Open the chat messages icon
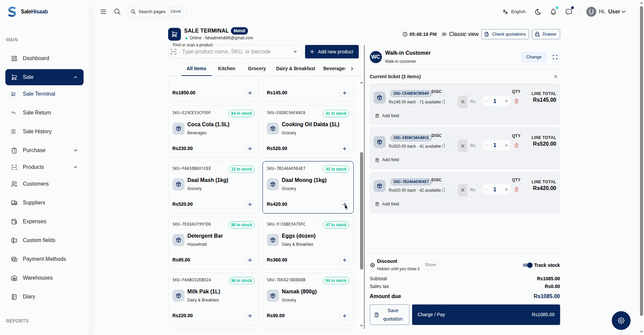Image resolution: width=644 pixels, height=335 pixels. pyautogui.click(x=569, y=12)
